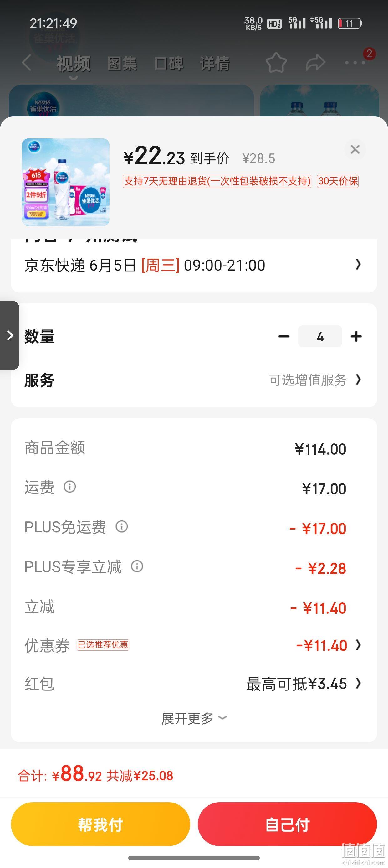Increase quantity with plus button
The image size is (388, 868).
[356, 336]
